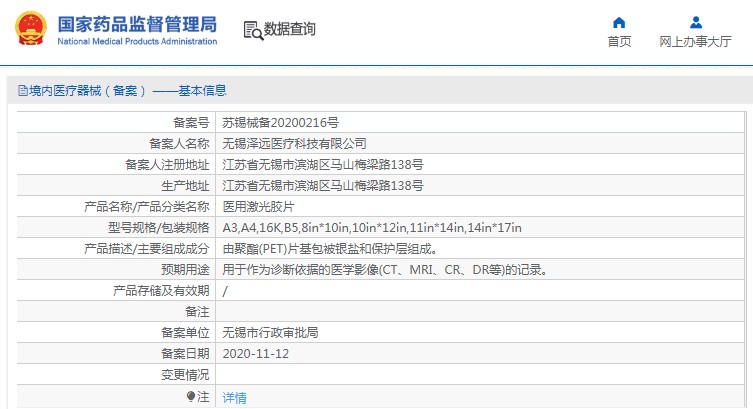Click the document icon beside 境内医疗器械
Viewport: 753px width, 409px height.
23,90
